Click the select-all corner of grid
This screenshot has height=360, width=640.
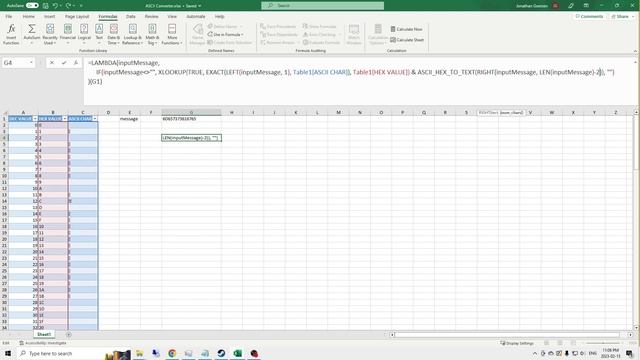5,112
